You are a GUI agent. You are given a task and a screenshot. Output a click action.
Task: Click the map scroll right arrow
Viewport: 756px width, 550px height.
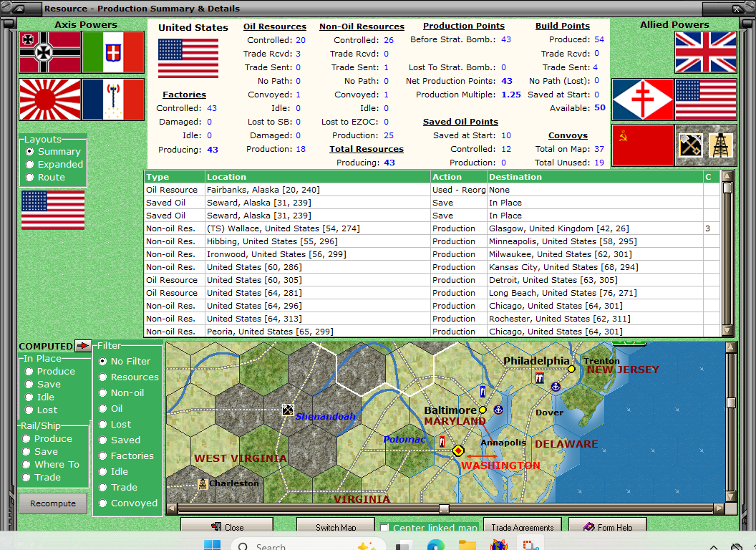(x=719, y=508)
